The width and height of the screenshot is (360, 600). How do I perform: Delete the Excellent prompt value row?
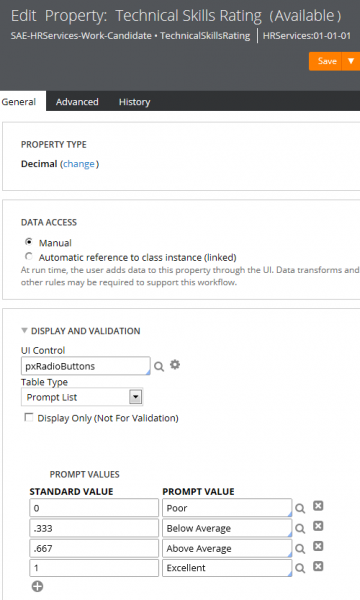tap(318, 566)
